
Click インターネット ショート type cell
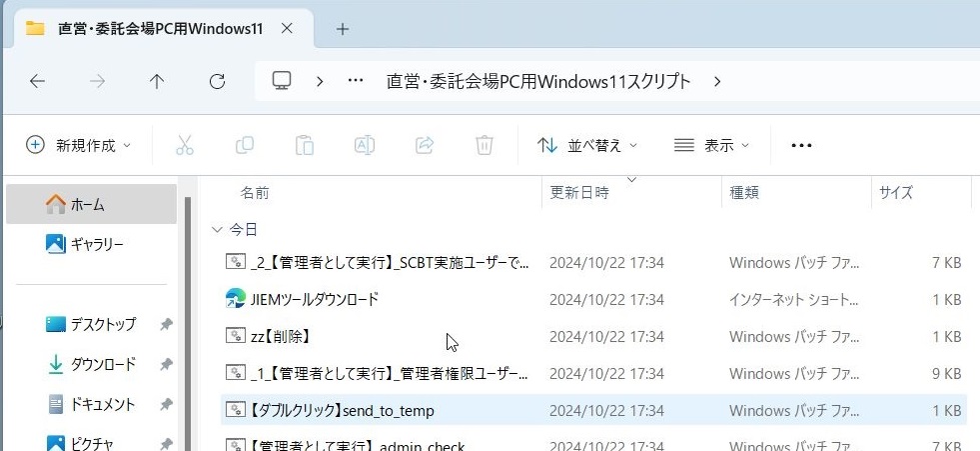[793, 300]
